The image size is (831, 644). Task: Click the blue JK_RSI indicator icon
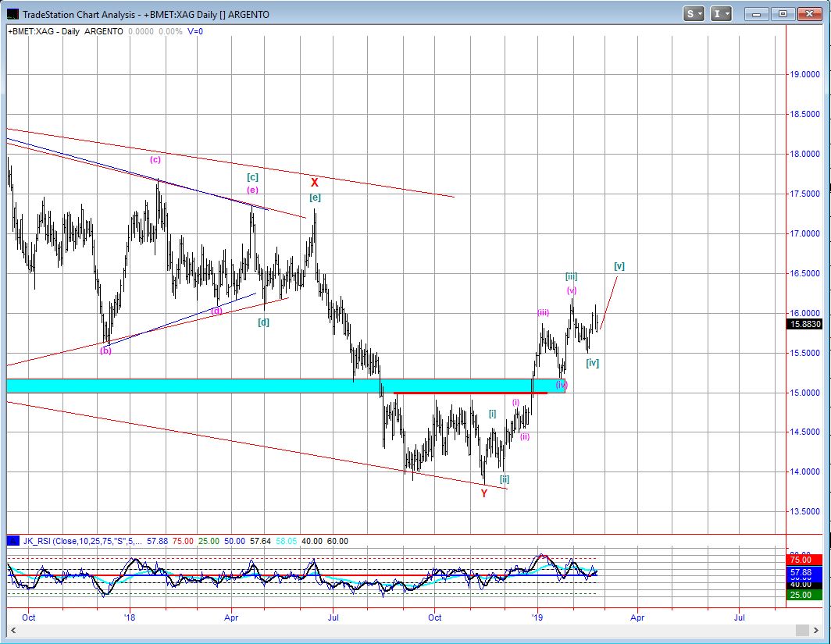pos(12,541)
